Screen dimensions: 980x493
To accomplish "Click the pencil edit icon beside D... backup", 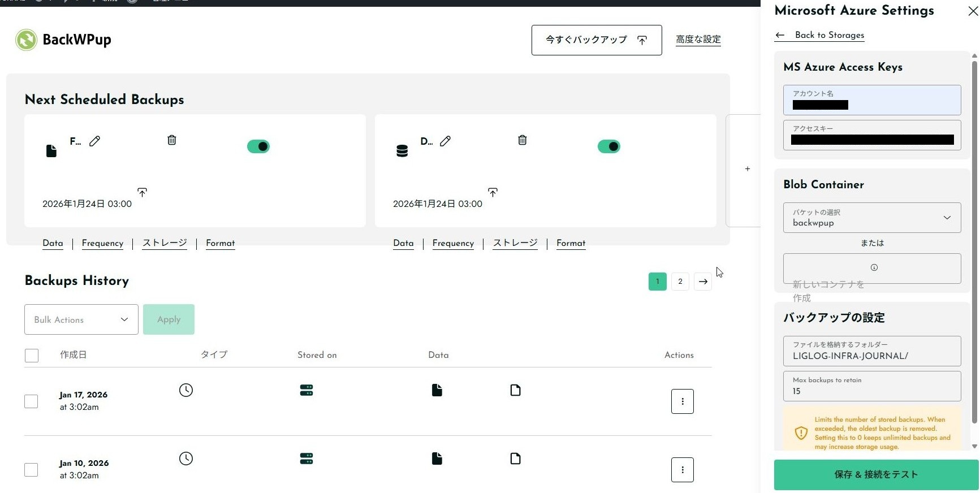I will pyautogui.click(x=446, y=141).
